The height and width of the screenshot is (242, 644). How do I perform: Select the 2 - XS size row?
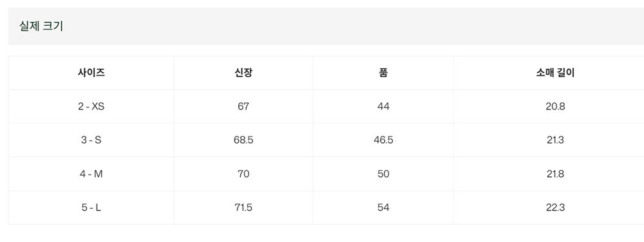(326, 107)
